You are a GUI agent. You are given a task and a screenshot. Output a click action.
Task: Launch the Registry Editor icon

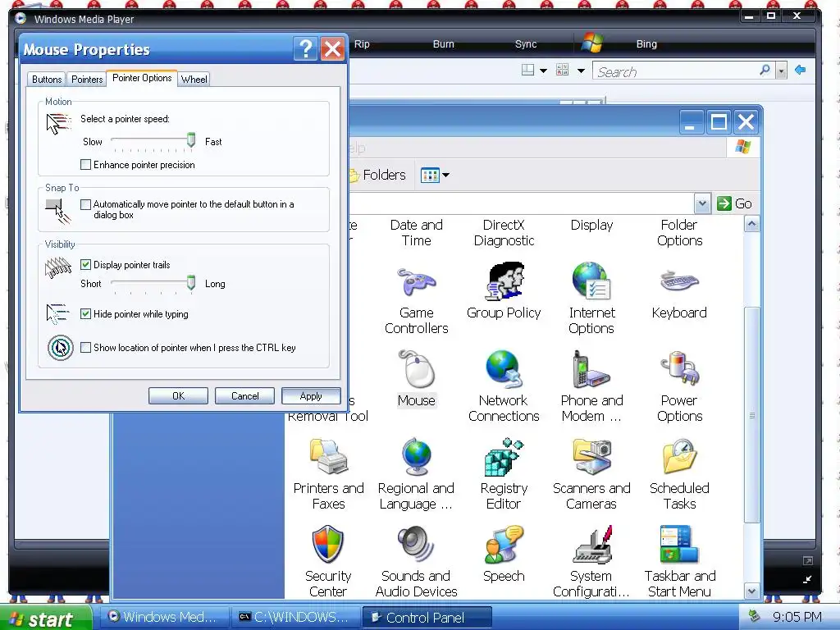tap(504, 457)
